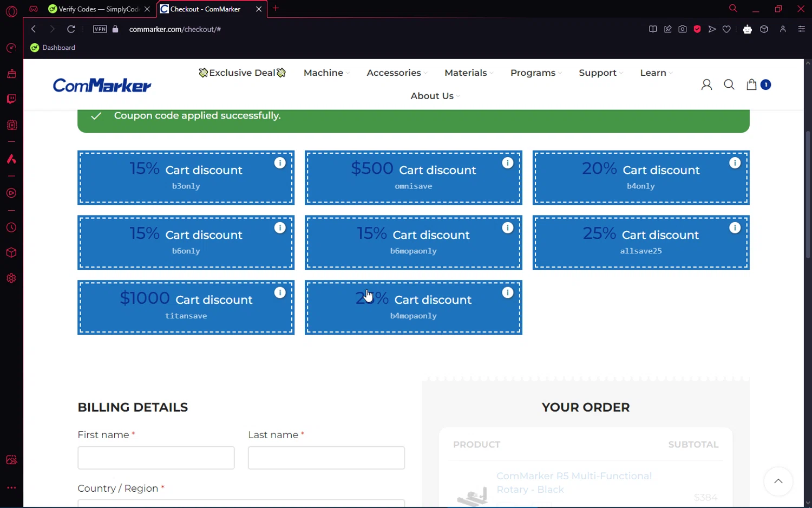The height and width of the screenshot is (508, 812).
Task: Expand the Machine menu
Action: (326, 73)
